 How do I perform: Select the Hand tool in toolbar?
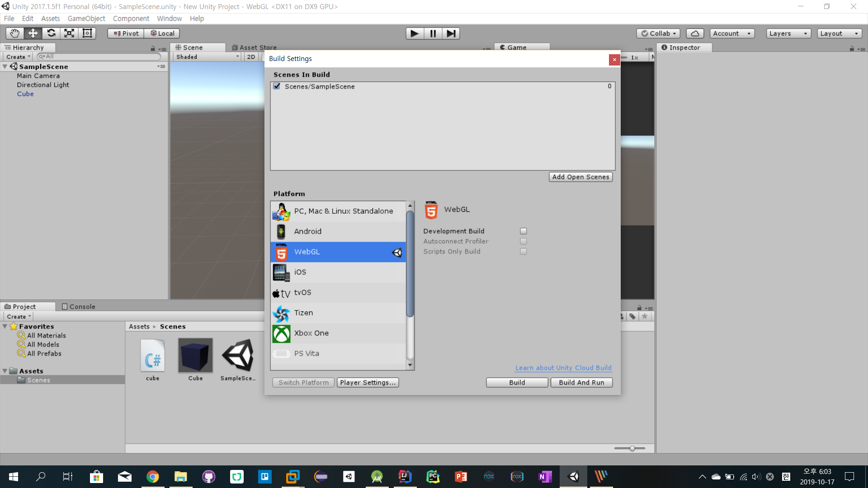(x=14, y=33)
